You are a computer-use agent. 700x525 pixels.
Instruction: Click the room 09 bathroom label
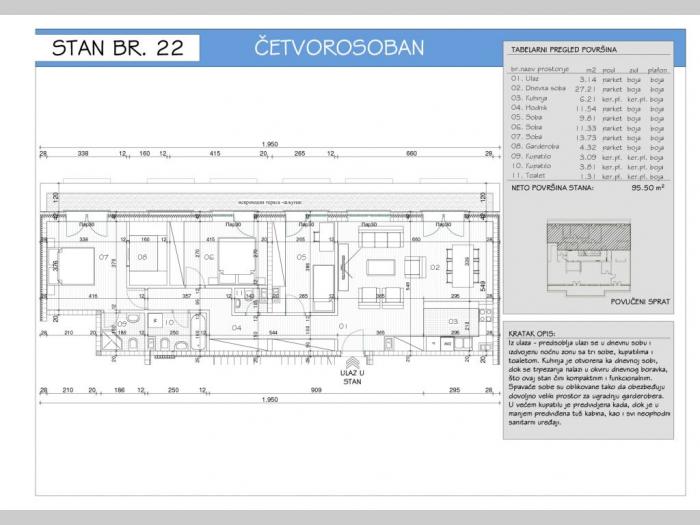pos(122,323)
